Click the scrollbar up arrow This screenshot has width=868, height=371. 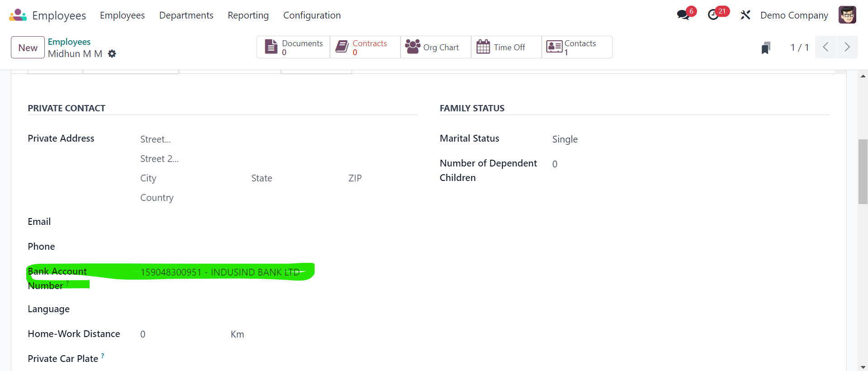(863, 76)
